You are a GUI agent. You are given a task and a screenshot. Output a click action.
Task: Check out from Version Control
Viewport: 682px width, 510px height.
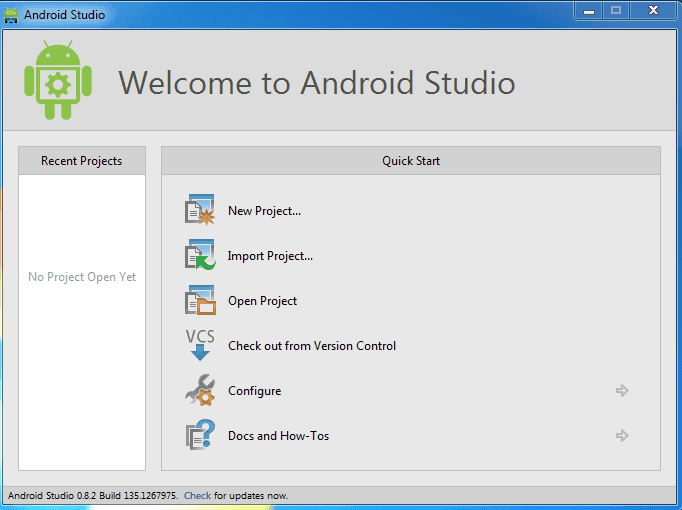[x=312, y=346]
